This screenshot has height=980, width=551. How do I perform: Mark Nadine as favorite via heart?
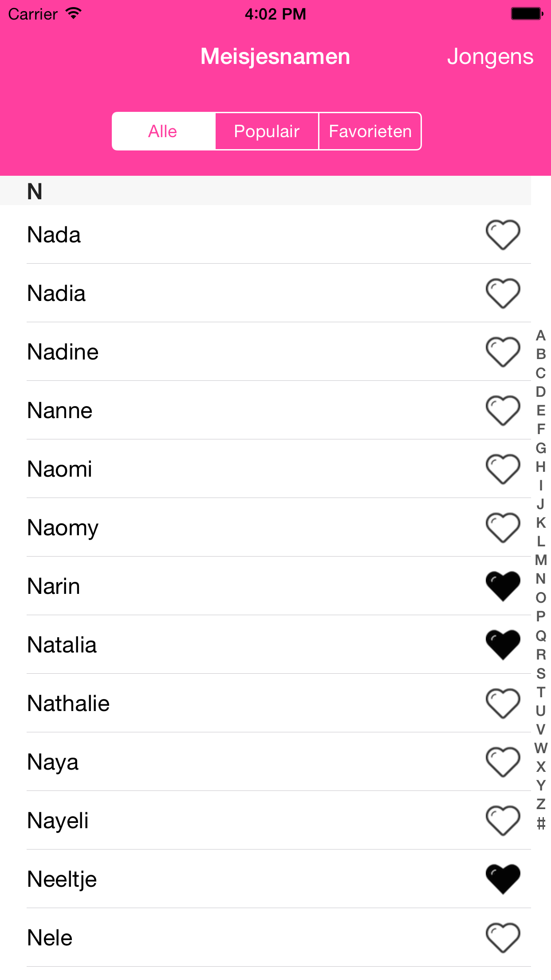point(503,352)
